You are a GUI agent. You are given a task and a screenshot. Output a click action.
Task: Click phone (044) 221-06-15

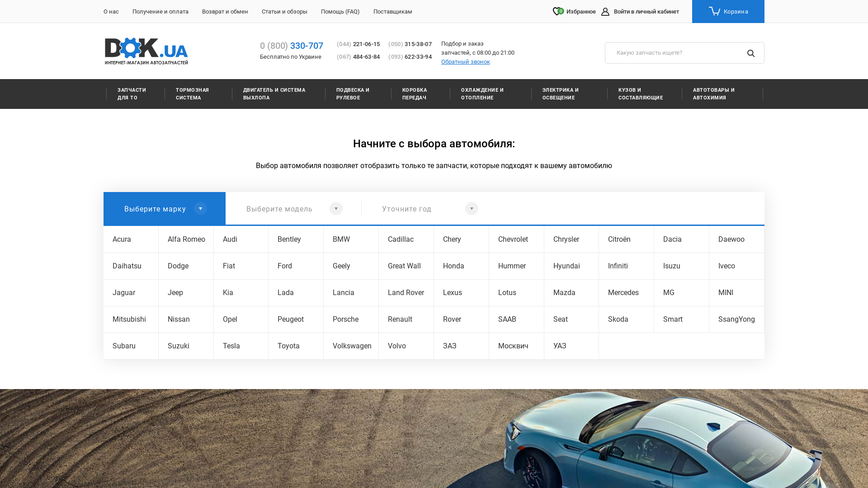pyautogui.click(x=359, y=44)
